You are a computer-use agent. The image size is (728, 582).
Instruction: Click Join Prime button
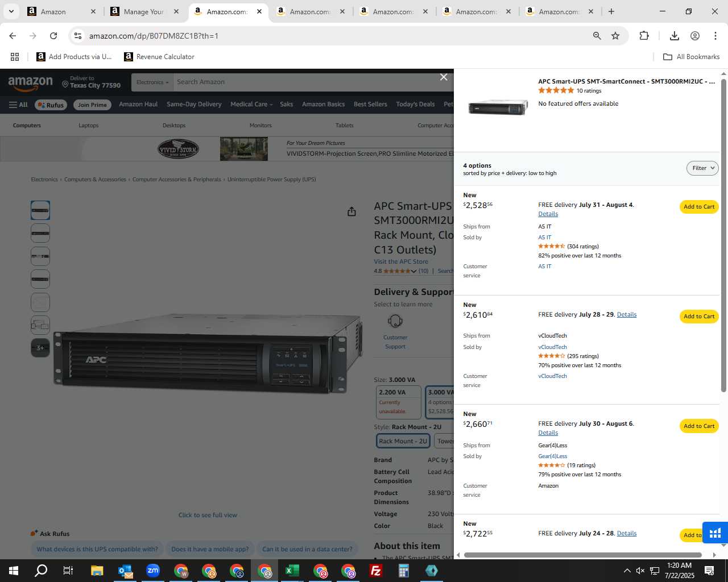pos(92,105)
